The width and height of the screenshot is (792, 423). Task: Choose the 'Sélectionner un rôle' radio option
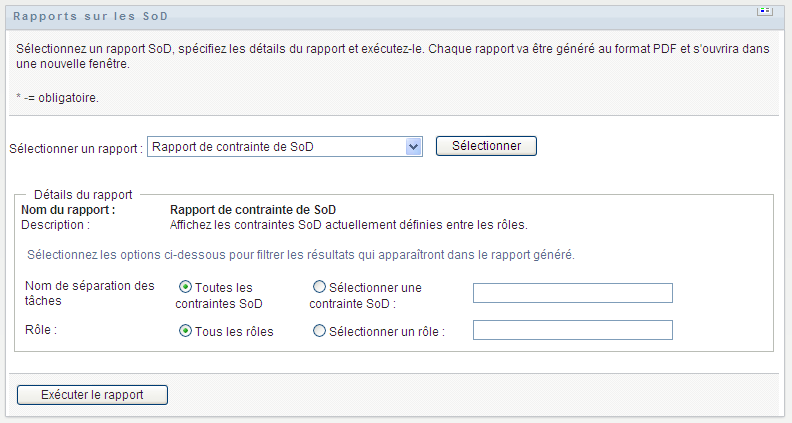tap(320, 332)
